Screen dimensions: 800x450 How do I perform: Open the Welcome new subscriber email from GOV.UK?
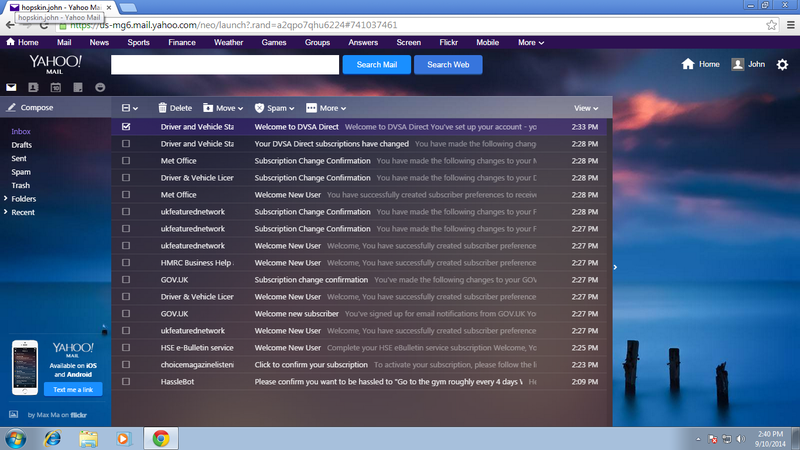point(359,314)
